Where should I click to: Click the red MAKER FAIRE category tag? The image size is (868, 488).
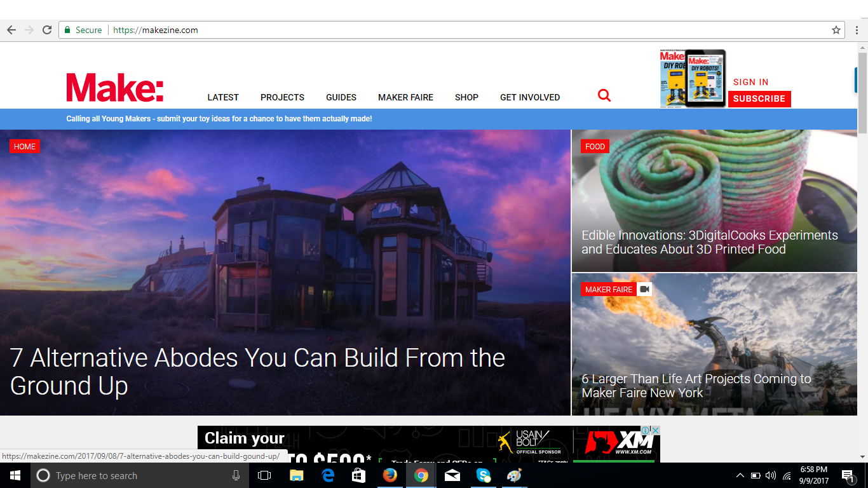tap(608, 289)
